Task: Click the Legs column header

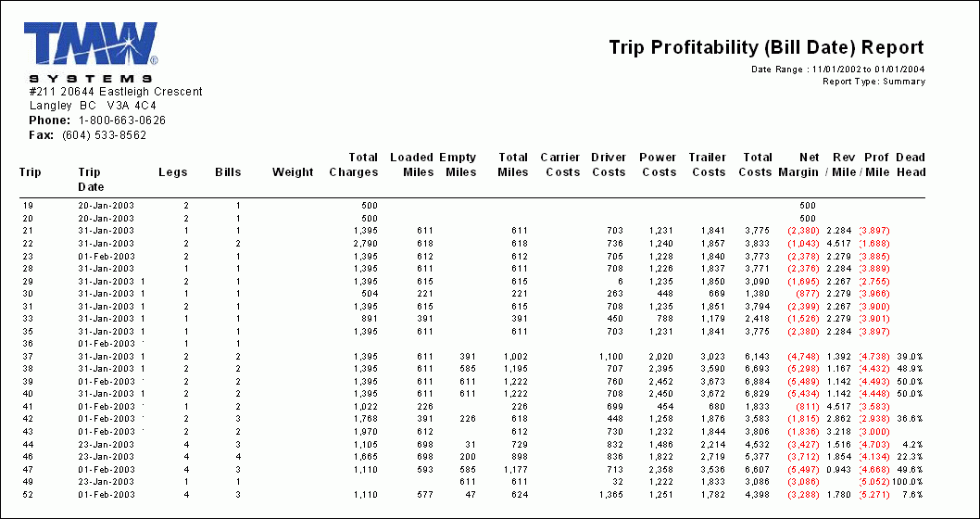Action: (173, 172)
